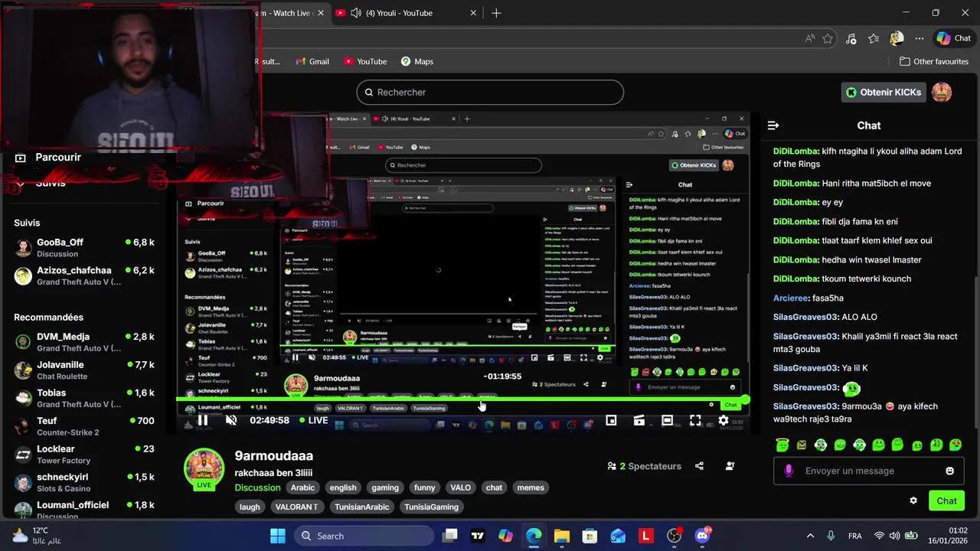
Task: Select the gaming tag
Action: coord(385,487)
